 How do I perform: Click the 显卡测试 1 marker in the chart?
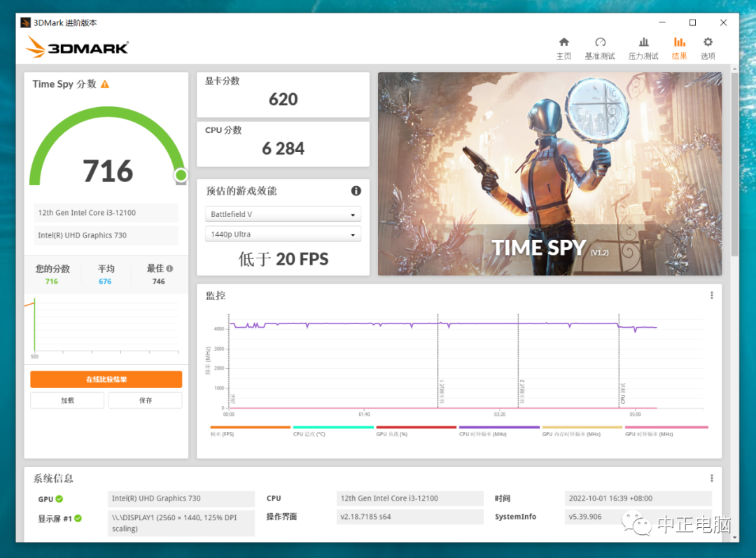441,391
